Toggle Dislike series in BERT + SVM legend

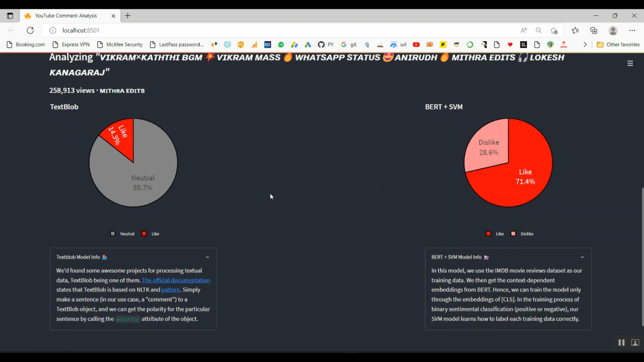522,234
